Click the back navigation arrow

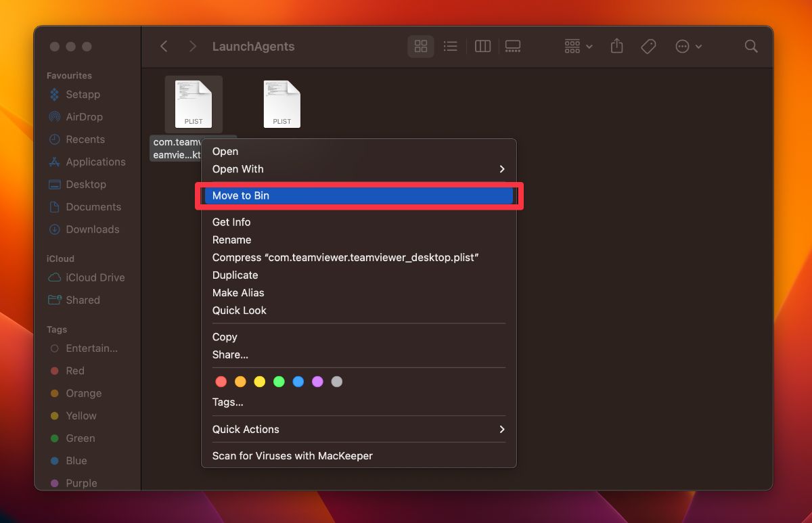[x=164, y=46]
